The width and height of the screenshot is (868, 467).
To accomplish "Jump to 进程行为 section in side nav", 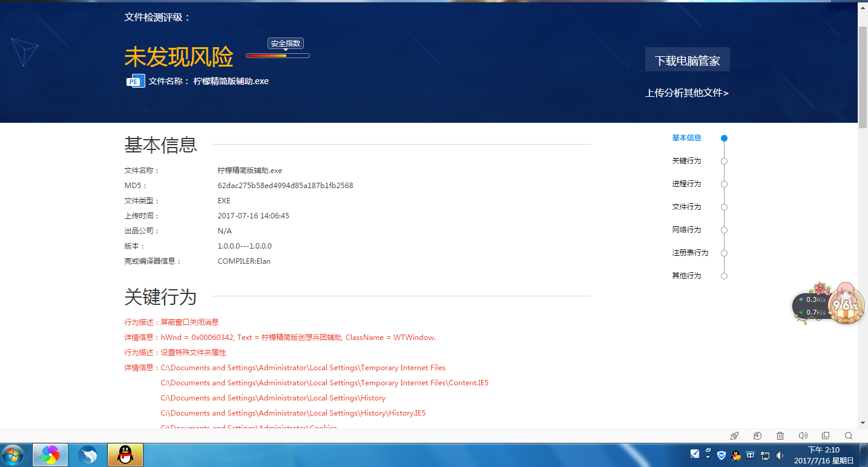I will click(x=686, y=184).
